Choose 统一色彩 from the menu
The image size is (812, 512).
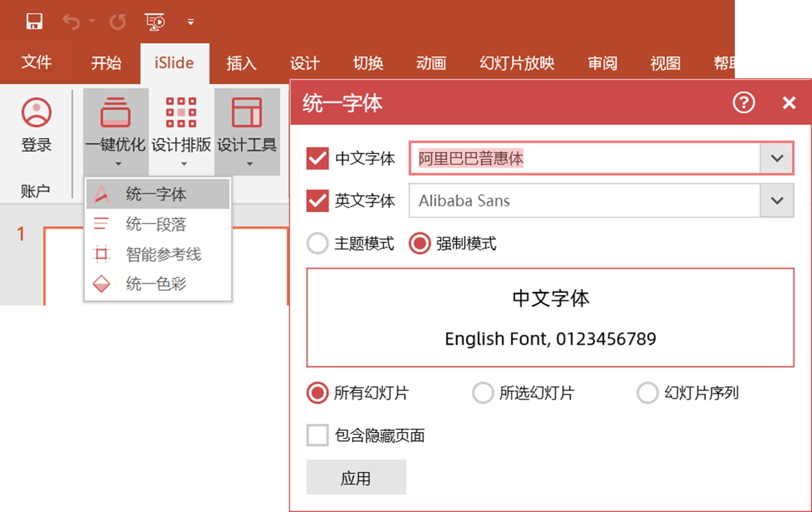pyautogui.click(x=158, y=284)
